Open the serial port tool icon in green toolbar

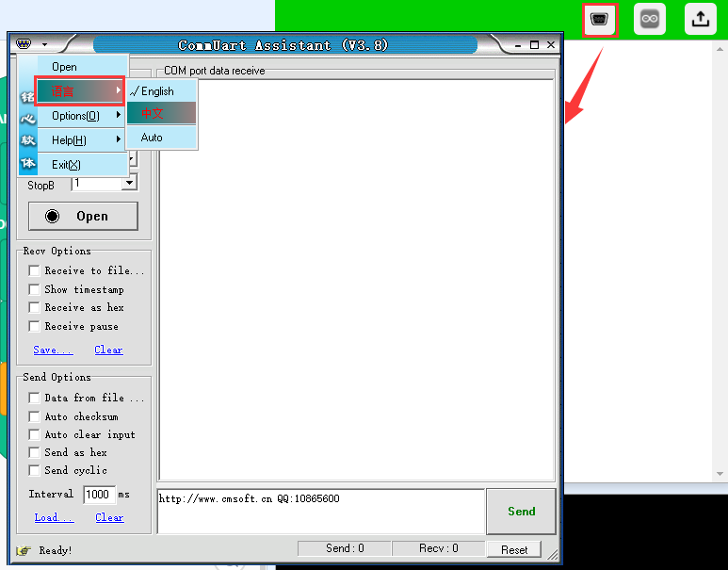(599, 20)
